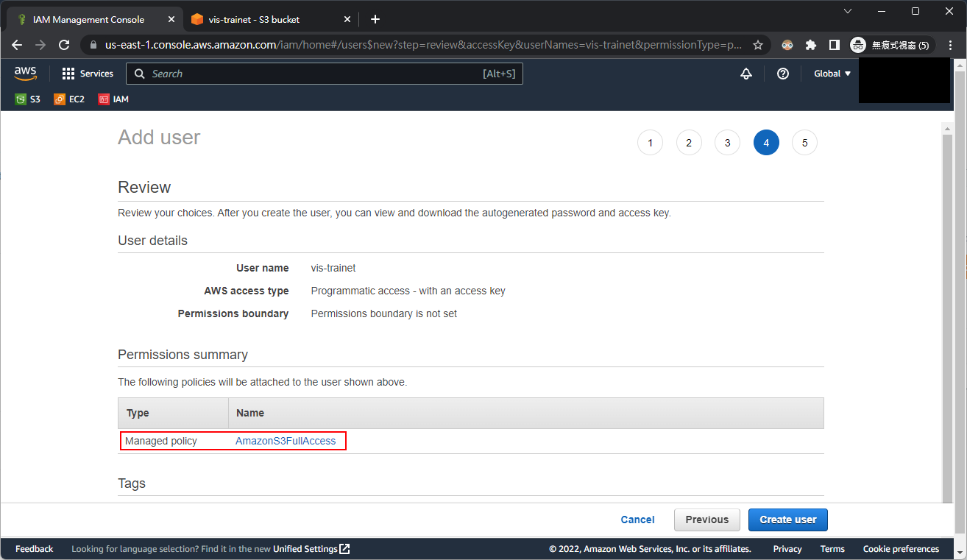Click the Managed policy type cell
The image size is (967, 560).
(x=161, y=441)
